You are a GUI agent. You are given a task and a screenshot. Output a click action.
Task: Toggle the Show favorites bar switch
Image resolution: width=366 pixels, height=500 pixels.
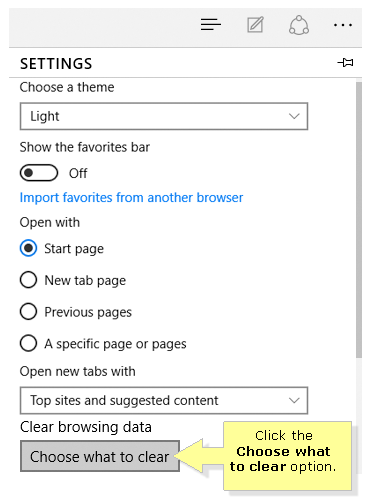click(39, 173)
